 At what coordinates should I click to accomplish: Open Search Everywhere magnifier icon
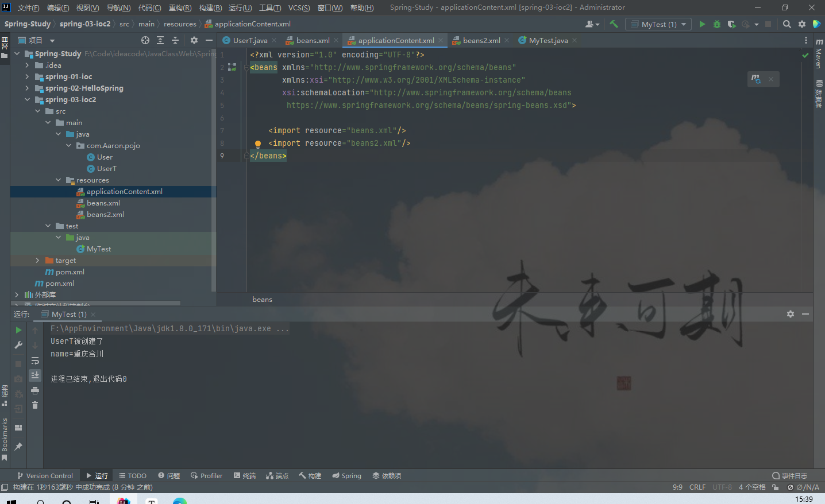point(787,24)
